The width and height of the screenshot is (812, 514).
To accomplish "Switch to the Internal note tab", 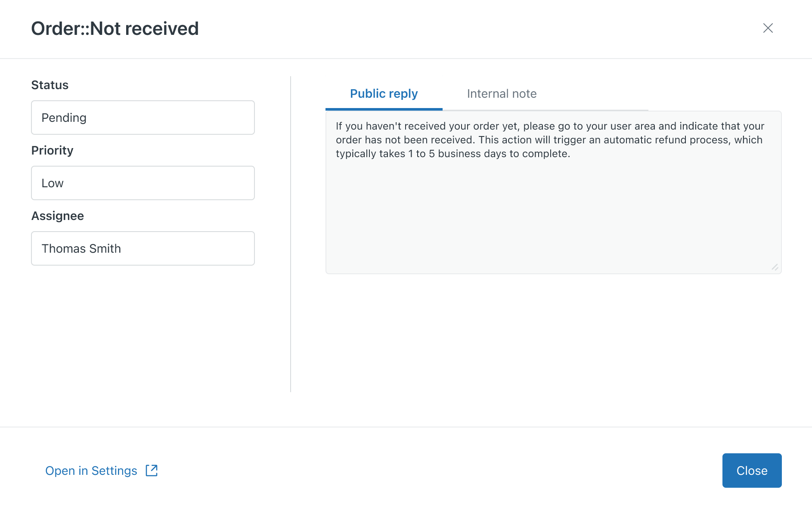I will pos(502,93).
